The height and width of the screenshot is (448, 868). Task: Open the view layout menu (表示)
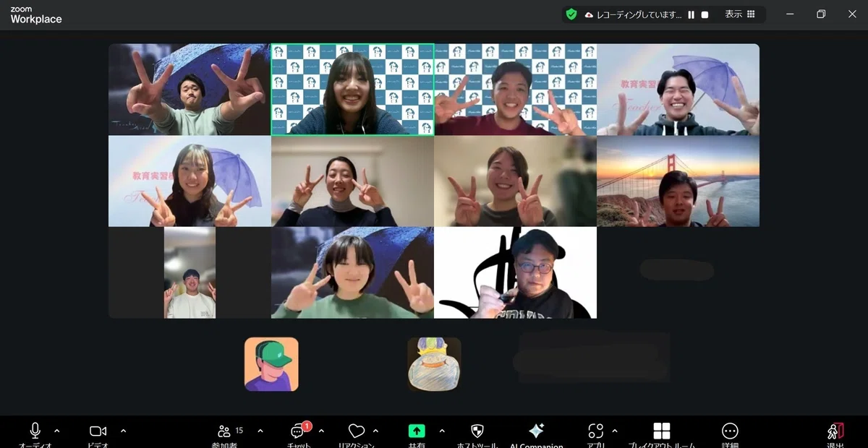[740, 14]
